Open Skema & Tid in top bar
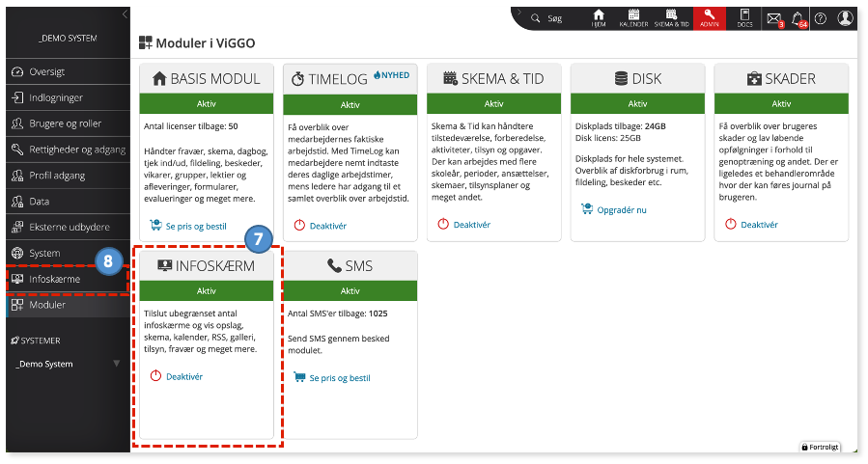 coord(671,18)
